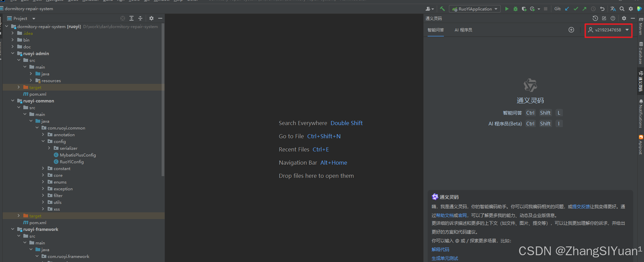
Task: Hide the Tongyi Lingma panel with the minus icon
Action: coord(633,18)
